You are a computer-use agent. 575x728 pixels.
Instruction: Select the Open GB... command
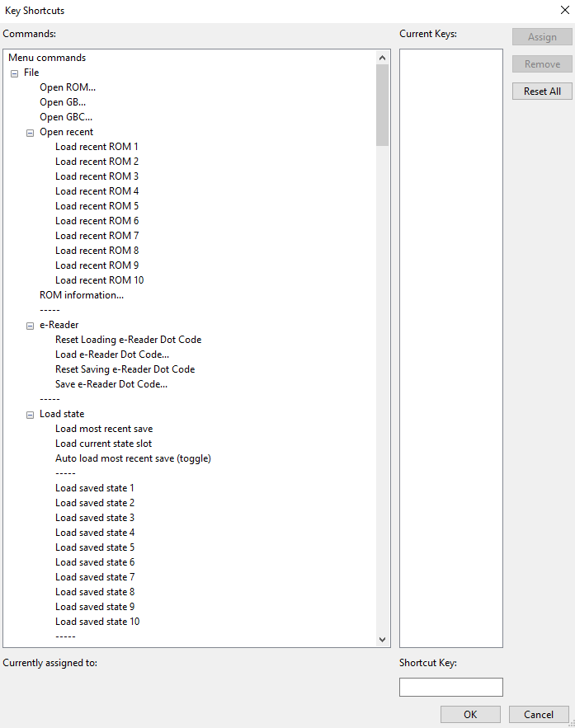tap(63, 102)
